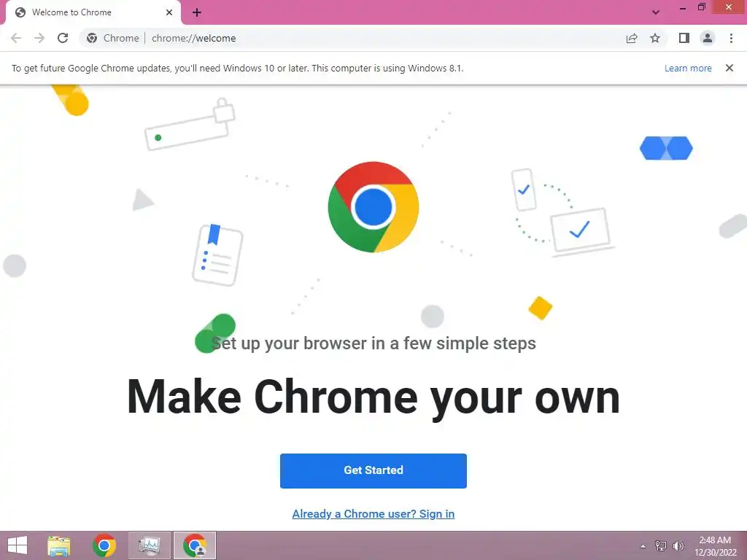Dismiss the Windows update info bar
747x560 pixels.
(729, 68)
